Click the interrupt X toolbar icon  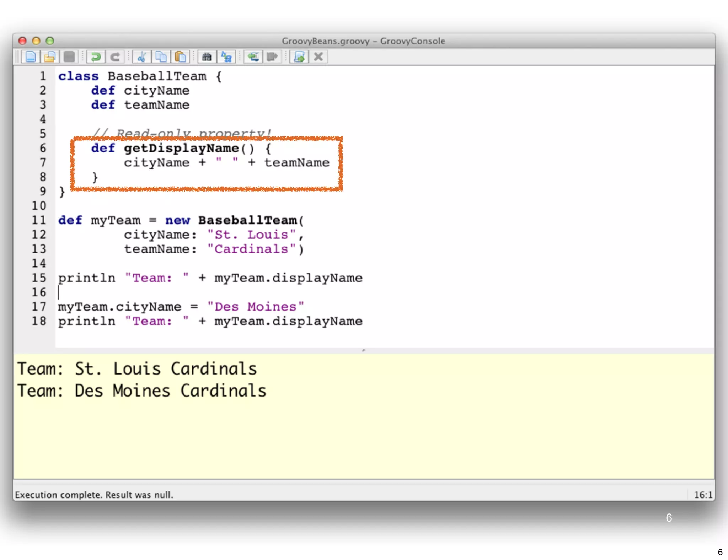tap(318, 57)
